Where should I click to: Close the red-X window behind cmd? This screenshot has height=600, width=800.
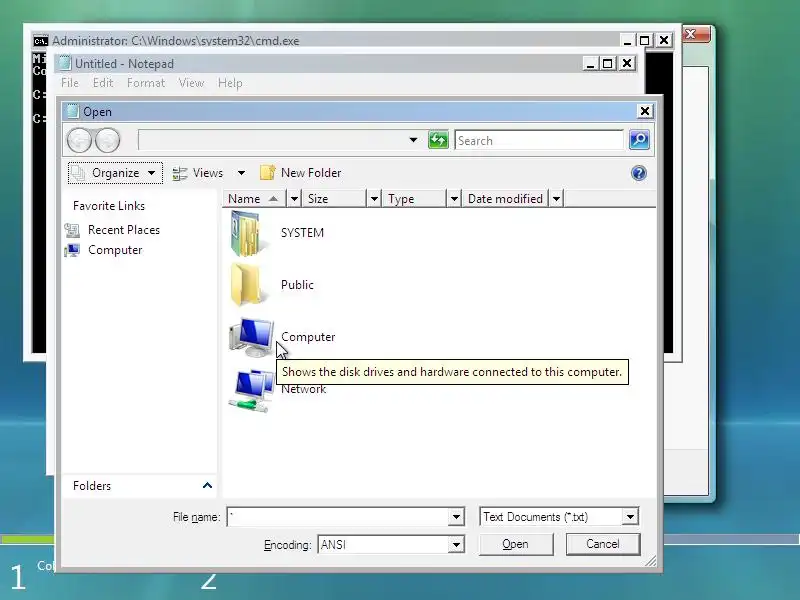pyautogui.click(x=695, y=34)
